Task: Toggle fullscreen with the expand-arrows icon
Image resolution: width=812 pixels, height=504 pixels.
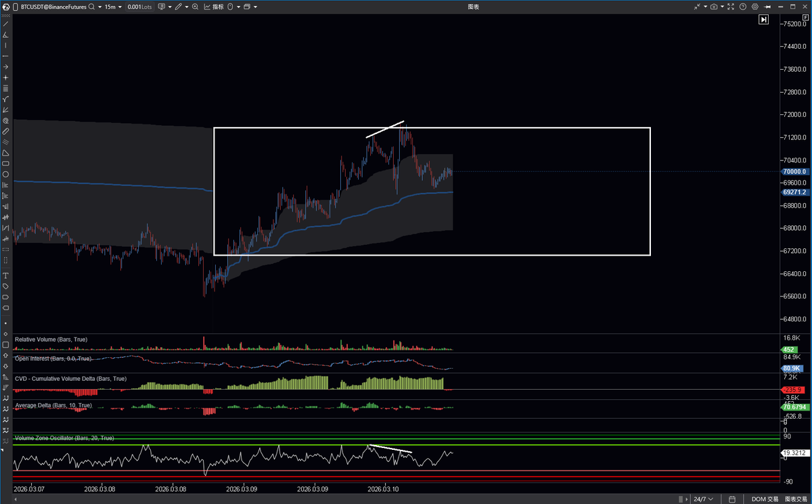Action: pos(731,7)
